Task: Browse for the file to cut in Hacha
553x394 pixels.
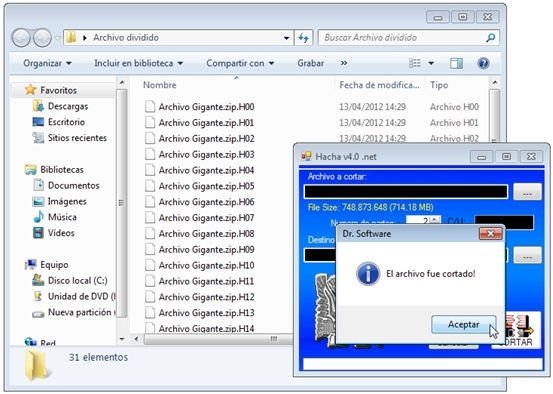Action: pos(527,192)
